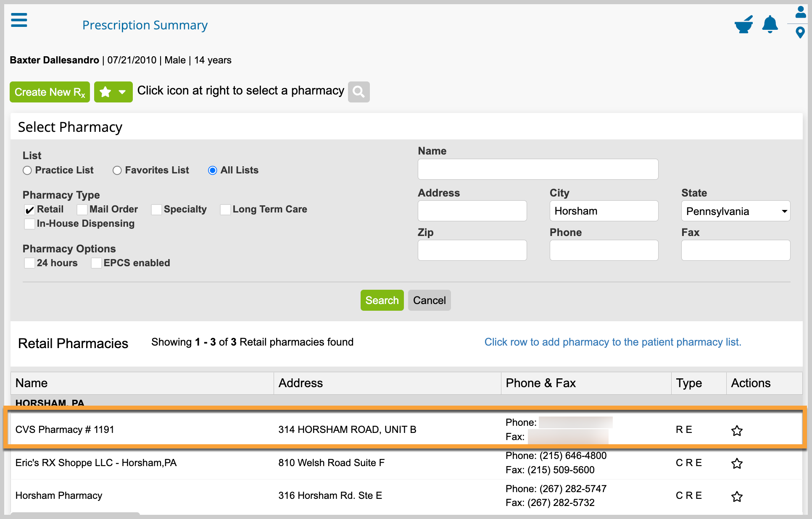Open the hamburger navigation menu

(19, 20)
